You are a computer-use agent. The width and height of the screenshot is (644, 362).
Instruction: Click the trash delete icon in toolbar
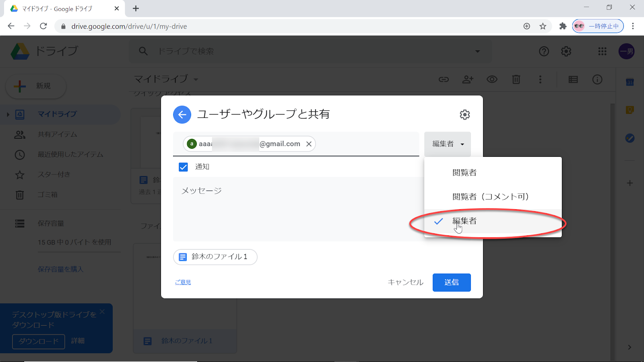(x=516, y=80)
